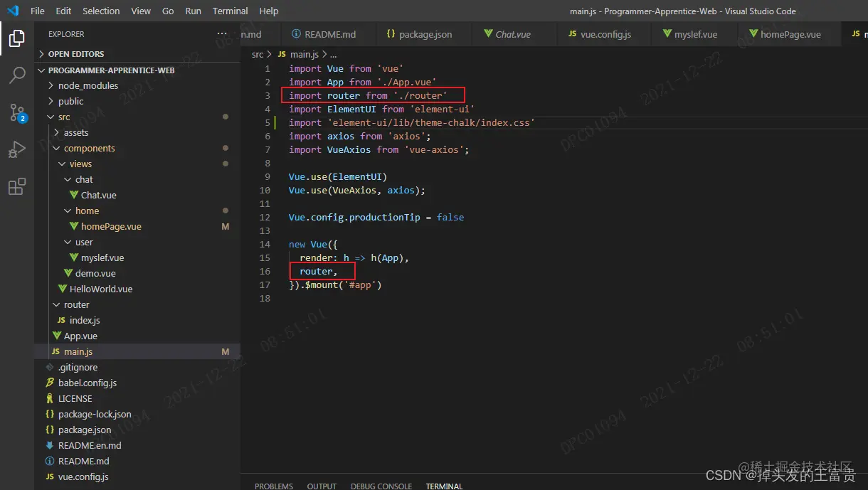
Task: Click the VS Code logo icon
Action: pyautogui.click(x=12, y=11)
